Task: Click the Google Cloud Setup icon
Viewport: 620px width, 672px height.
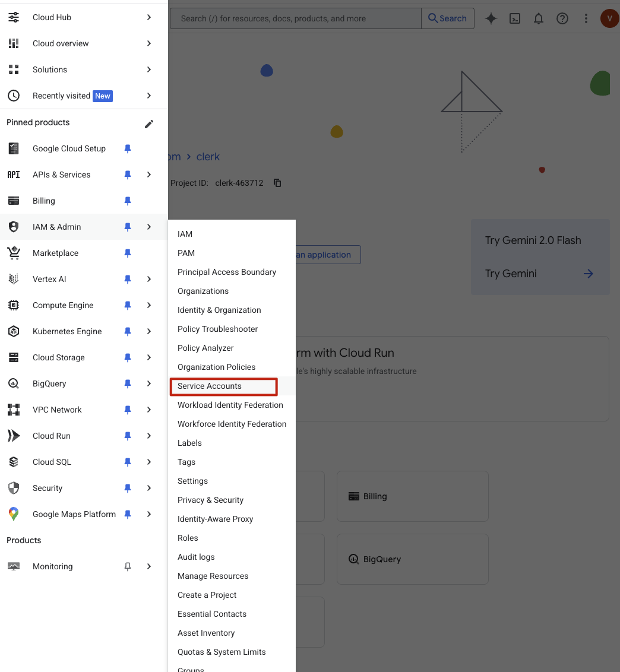Action: click(14, 148)
